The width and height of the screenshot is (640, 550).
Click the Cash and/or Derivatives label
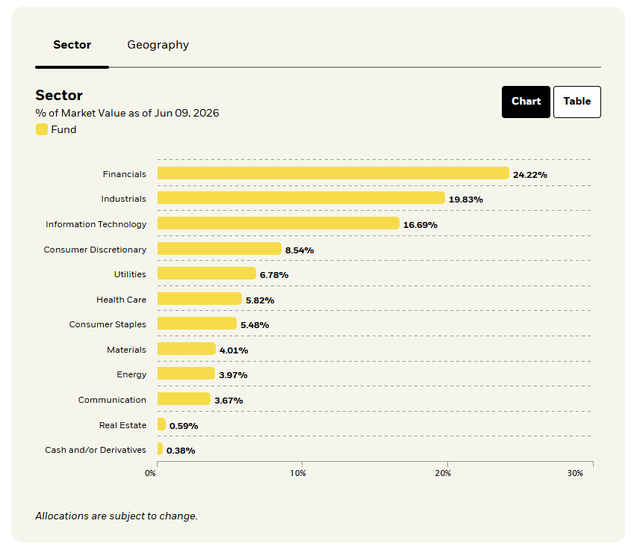click(x=96, y=450)
